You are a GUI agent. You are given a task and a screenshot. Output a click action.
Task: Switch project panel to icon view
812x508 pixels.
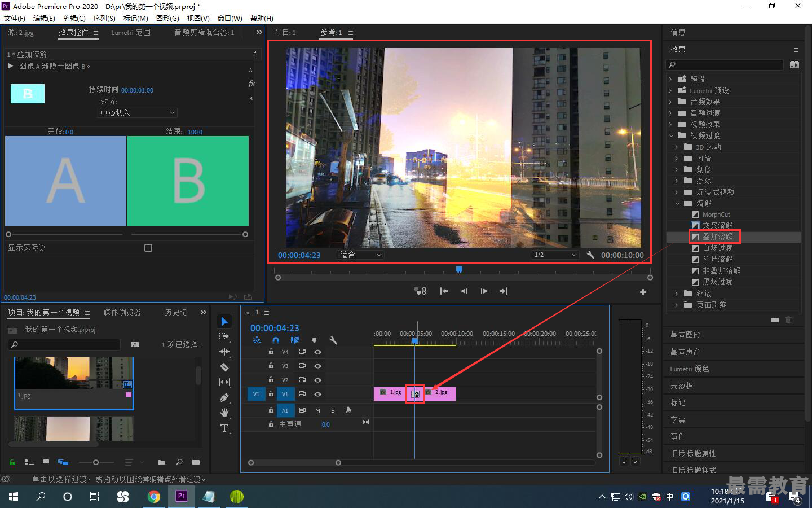(46, 462)
